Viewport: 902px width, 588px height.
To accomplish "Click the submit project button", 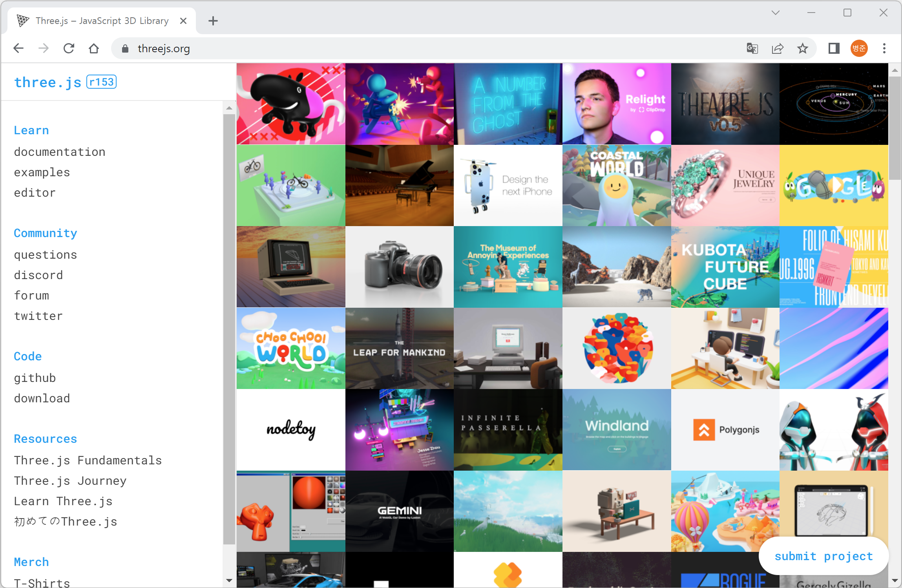I will point(823,556).
